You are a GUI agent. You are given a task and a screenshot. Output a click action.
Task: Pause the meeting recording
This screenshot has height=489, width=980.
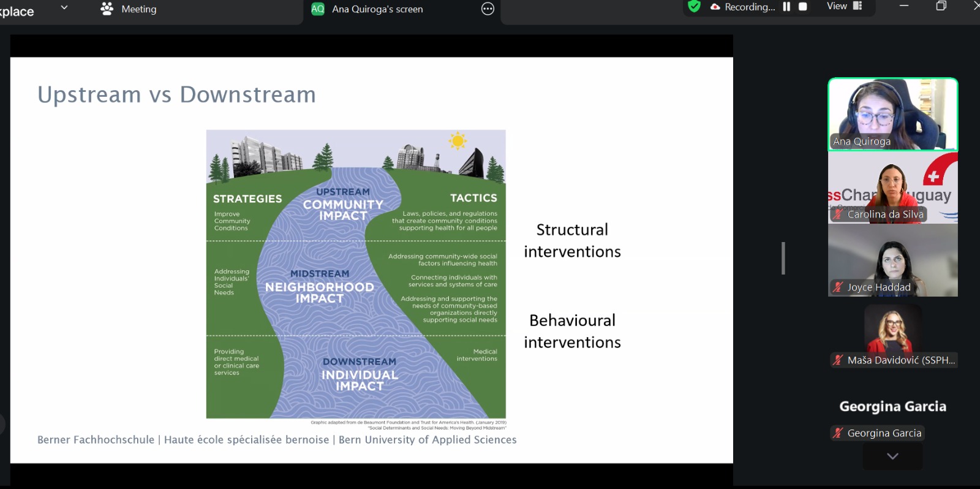click(x=786, y=7)
